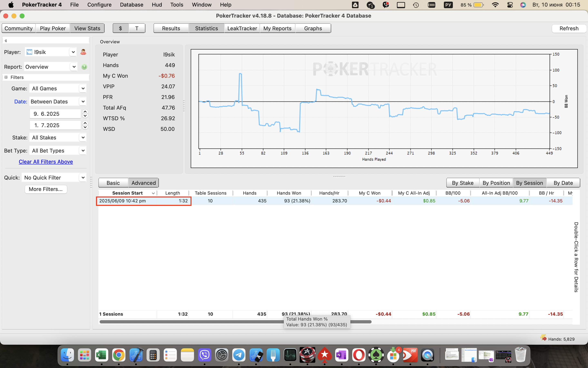588x368 pixels.
Task: Open PokerStars red spade icon in the dock
Action: click(x=325, y=355)
